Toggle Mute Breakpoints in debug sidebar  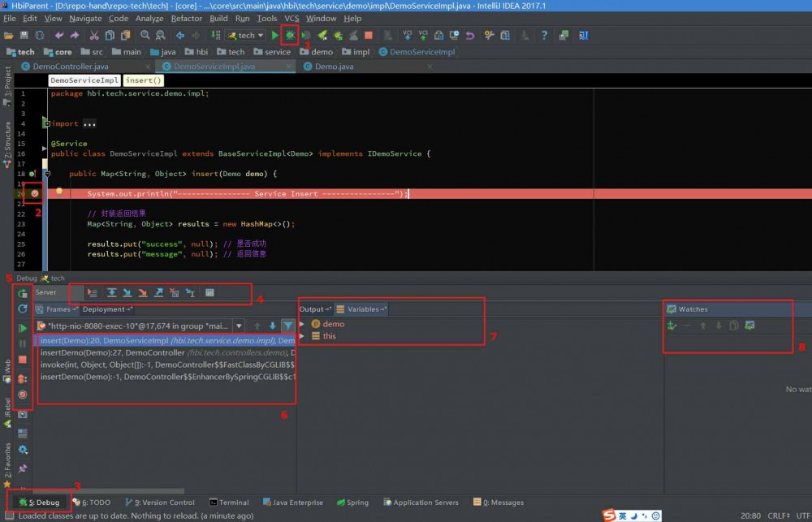tap(23, 395)
